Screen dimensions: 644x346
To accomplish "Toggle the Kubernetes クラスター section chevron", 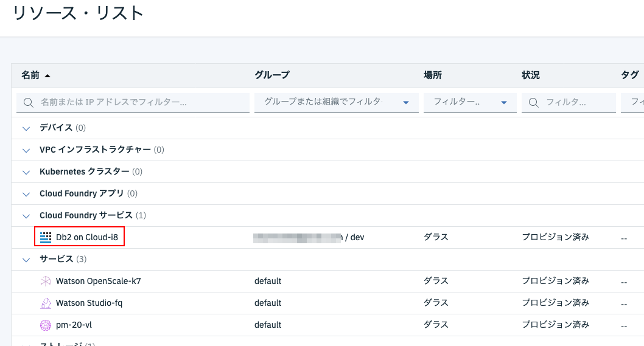I will point(26,172).
